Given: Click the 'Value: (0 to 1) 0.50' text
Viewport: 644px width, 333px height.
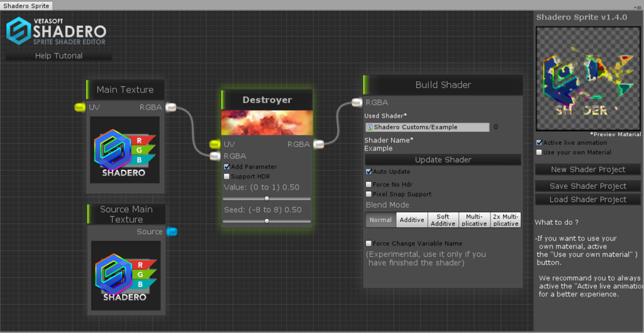Looking at the screenshot, I should click(x=262, y=188).
